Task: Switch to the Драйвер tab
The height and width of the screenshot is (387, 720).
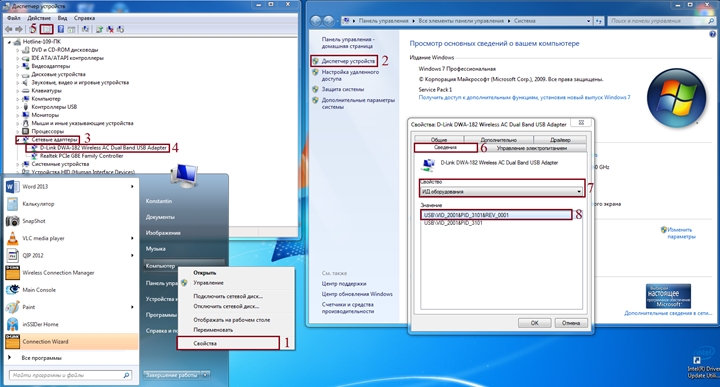Action: click(x=560, y=140)
